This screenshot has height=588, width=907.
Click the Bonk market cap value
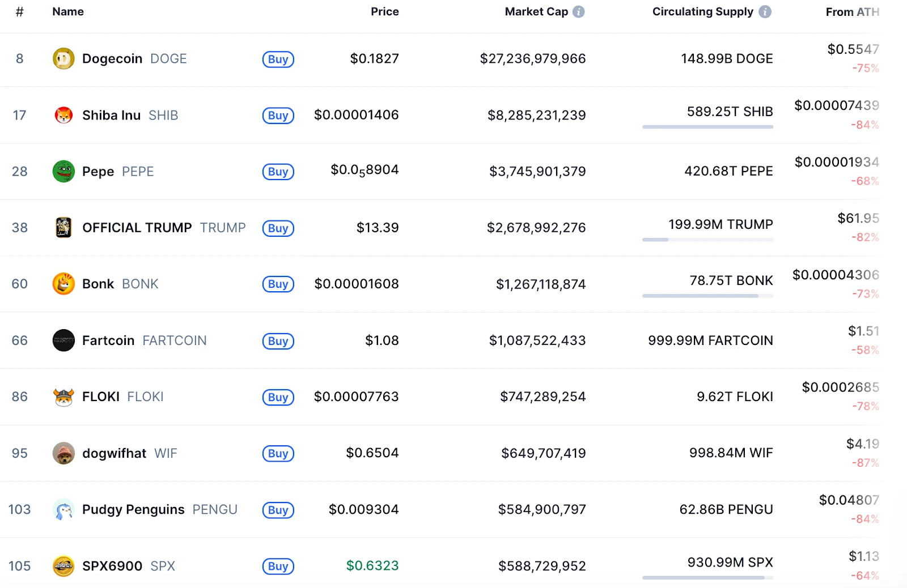(541, 284)
